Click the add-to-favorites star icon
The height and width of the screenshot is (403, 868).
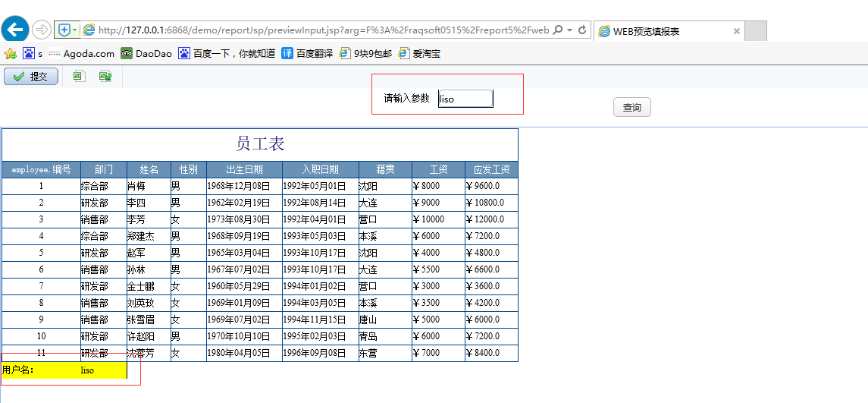click(x=10, y=54)
